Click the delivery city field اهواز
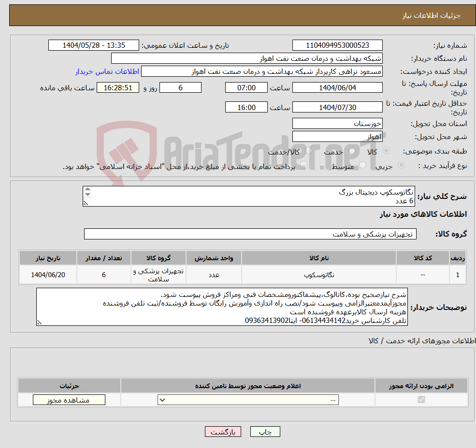 (337, 137)
